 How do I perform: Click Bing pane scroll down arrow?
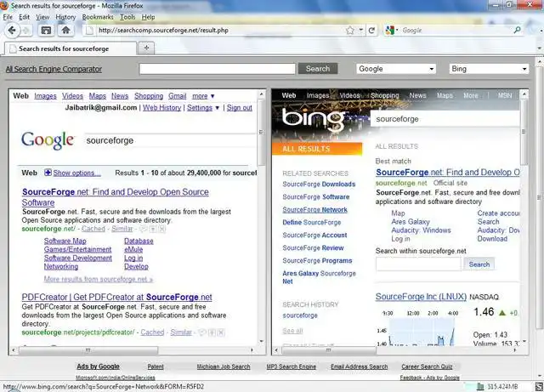pos(524,342)
